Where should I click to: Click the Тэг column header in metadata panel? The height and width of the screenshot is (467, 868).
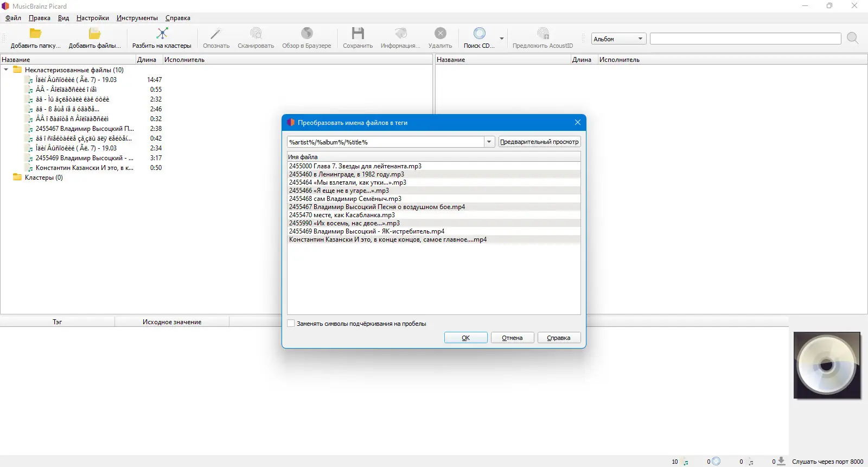pyautogui.click(x=58, y=322)
